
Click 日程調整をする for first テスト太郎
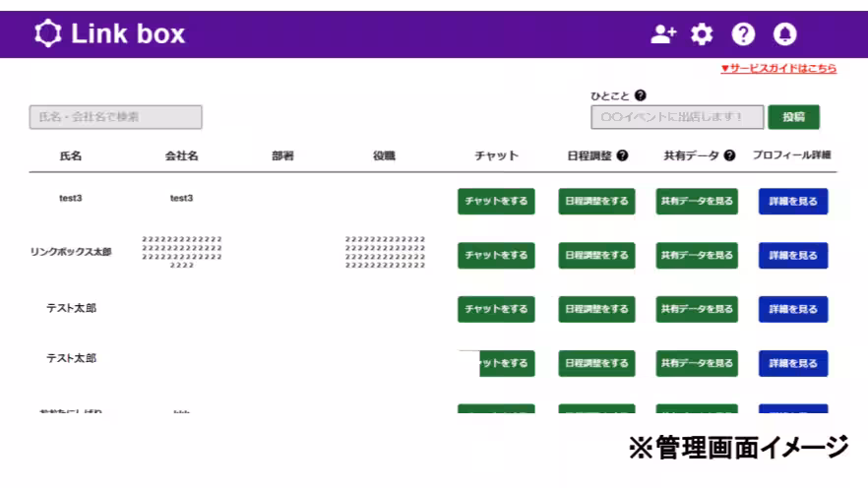(596, 309)
